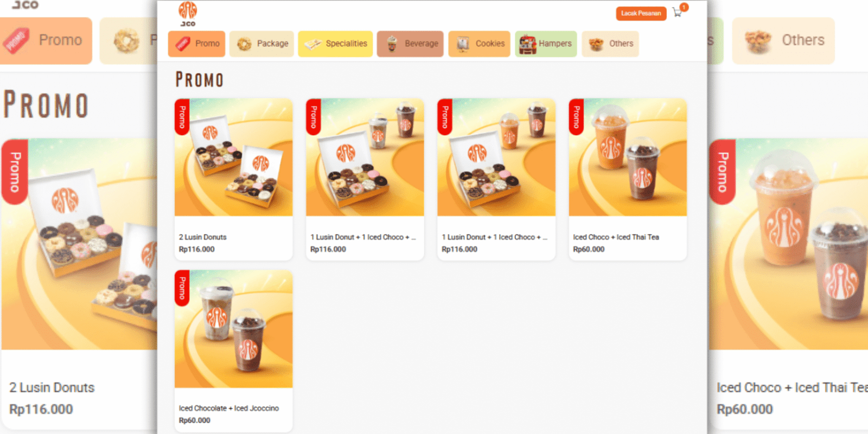Click the donut icon on Package tab
Screen dimensions: 868x434
(244, 44)
